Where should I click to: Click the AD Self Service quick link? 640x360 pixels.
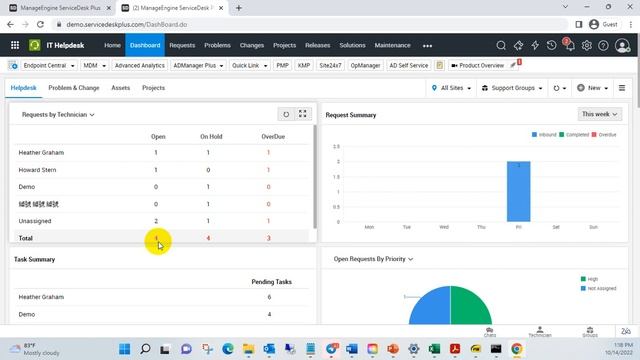[409, 65]
